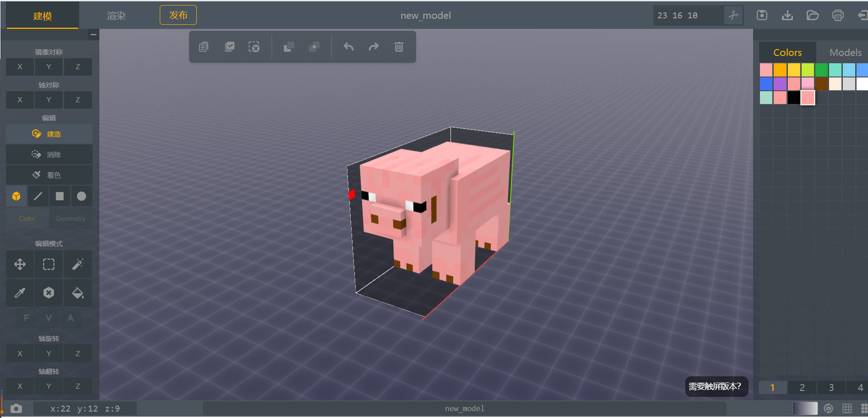
Task: Choose the move arrows edit mode
Action: (20, 264)
